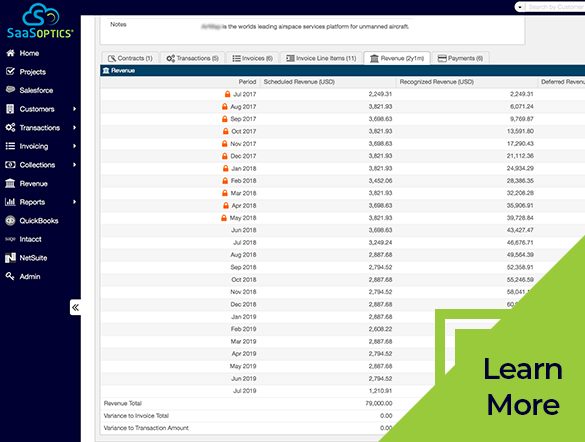Click the lock icon beside Apr 2018
Viewport: 585px width, 442px height.
point(226,205)
